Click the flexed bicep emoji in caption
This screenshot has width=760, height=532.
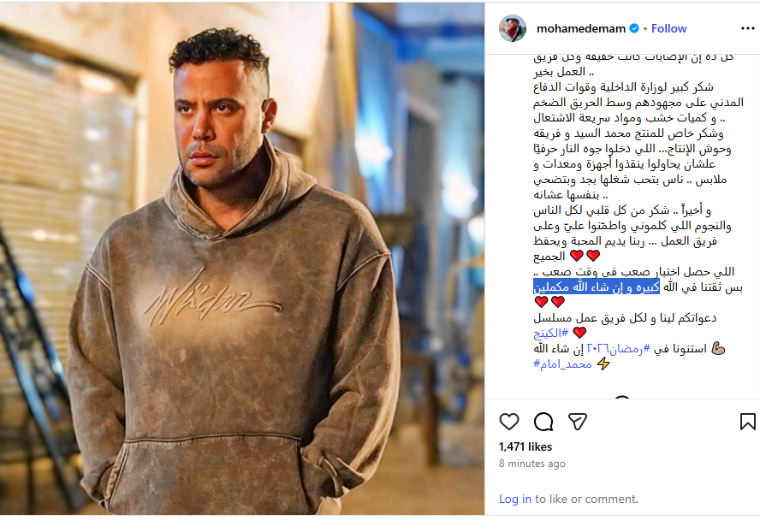(718, 348)
